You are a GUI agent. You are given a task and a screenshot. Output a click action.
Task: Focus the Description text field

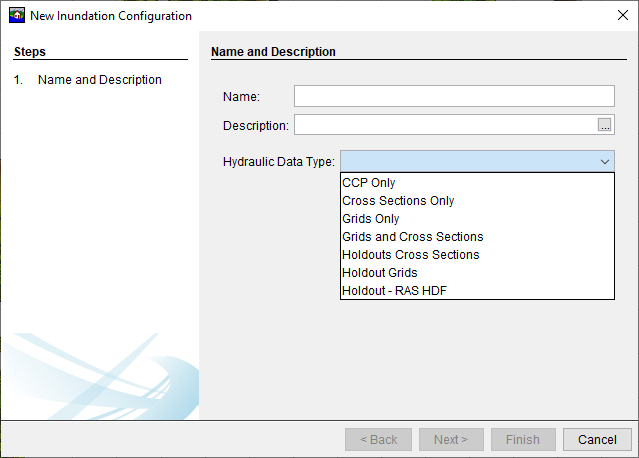(x=446, y=125)
